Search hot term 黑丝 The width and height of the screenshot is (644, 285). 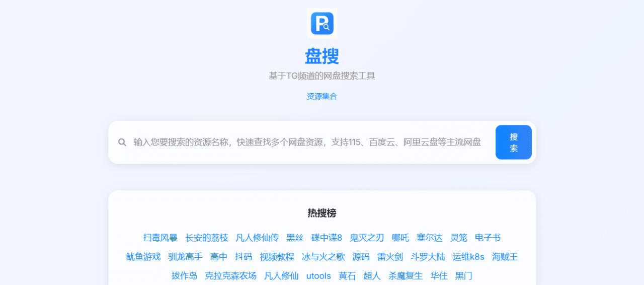pyautogui.click(x=295, y=238)
